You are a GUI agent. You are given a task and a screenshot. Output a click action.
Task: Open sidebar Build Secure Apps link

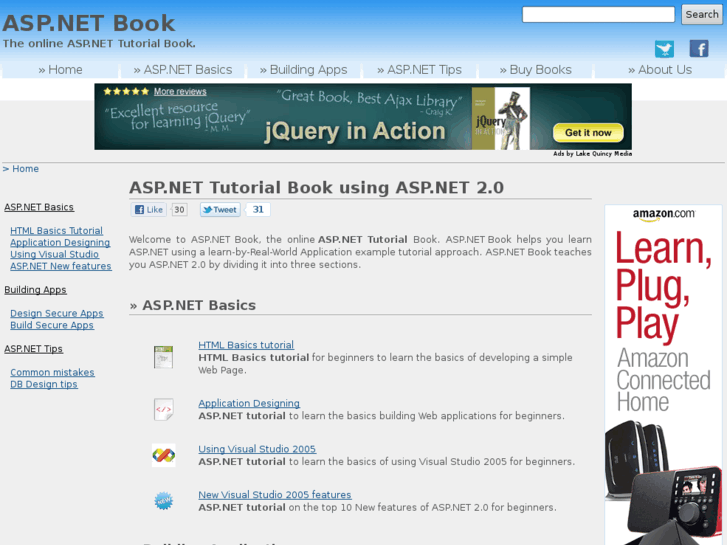coord(52,325)
